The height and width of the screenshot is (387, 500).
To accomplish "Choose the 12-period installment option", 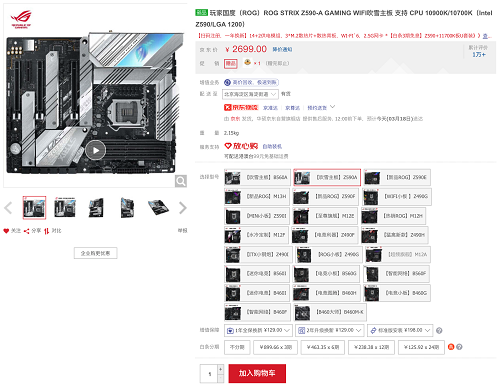I will (x=371, y=347).
